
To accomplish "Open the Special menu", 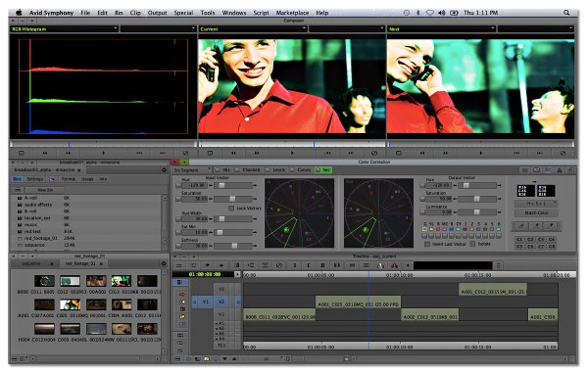I will [183, 13].
